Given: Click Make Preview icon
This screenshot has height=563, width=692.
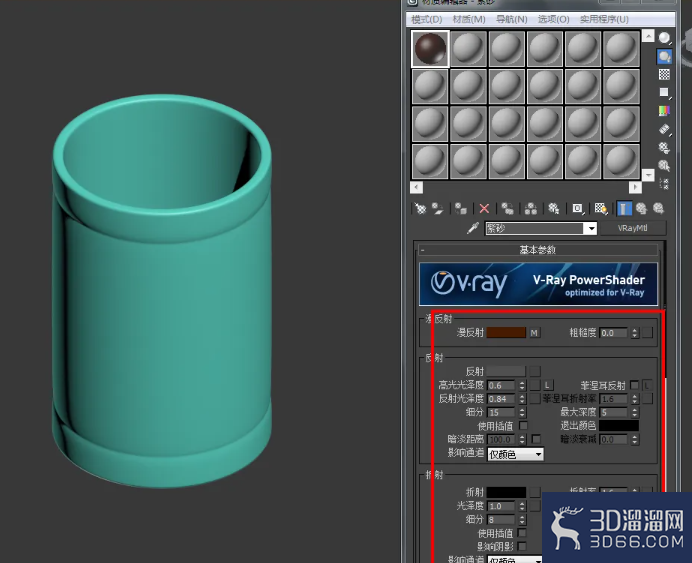Looking at the screenshot, I should pos(664,129).
